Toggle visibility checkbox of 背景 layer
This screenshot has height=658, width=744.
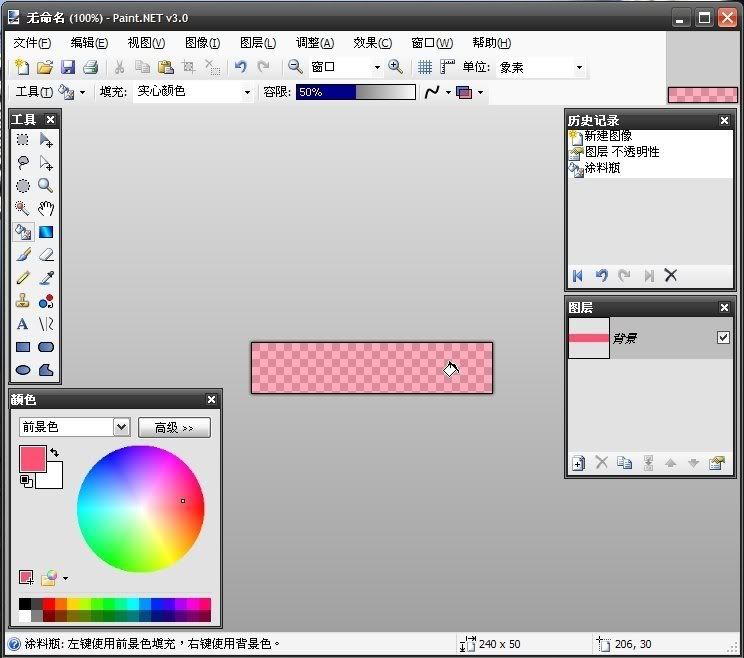coord(723,338)
